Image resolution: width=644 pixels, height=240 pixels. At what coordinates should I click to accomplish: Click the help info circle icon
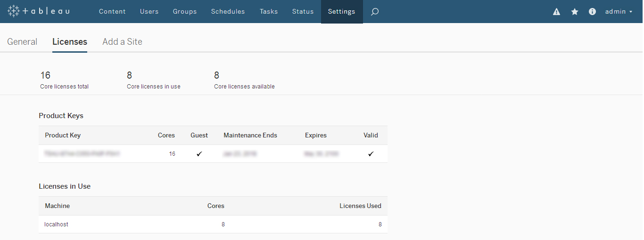pyautogui.click(x=593, y=12)
